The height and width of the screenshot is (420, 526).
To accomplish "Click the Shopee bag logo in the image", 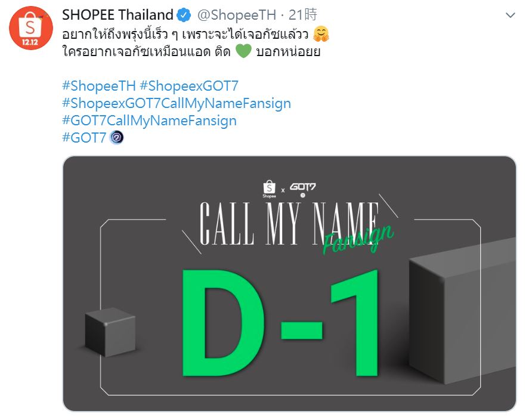I will point(269,189).
